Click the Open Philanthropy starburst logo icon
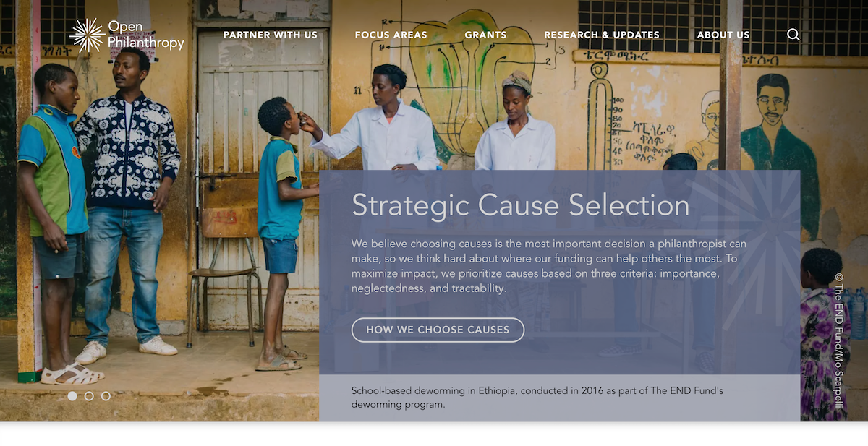This screenshot has width=868, height=446. pyautogui.click(x=87, y=35)
